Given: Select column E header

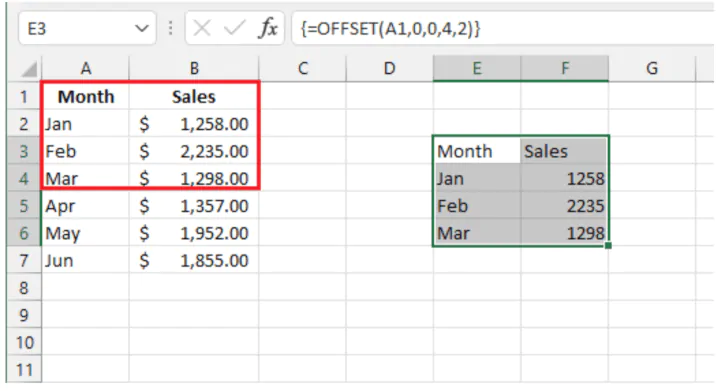Looking at the screenshot, I should click(477, 68).
